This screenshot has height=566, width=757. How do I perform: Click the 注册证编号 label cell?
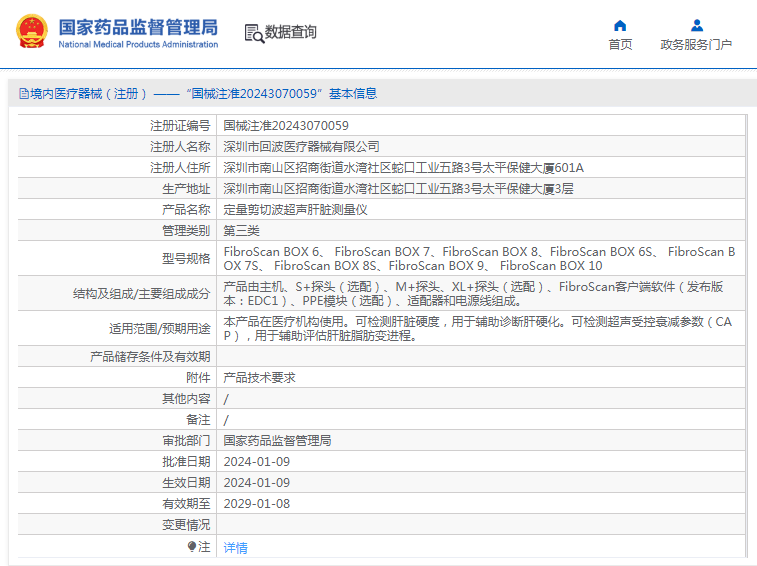coord(117,126)
